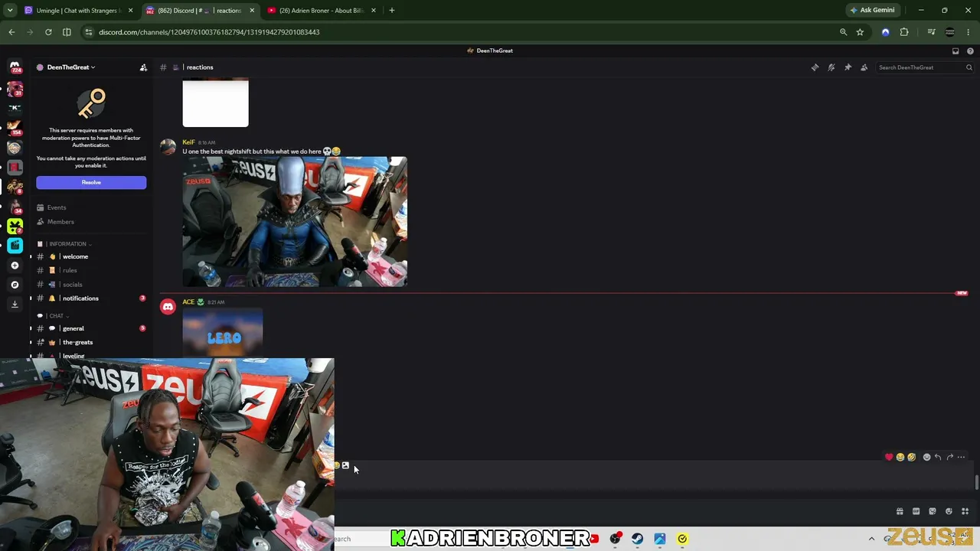The image size is (980, 551).
Task: Open KeiF's user profile from username
Action: pos(188,142)
